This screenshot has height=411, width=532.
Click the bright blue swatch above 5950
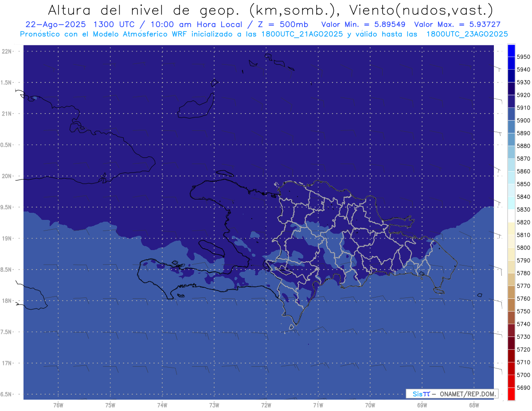(x=511, y=51)
